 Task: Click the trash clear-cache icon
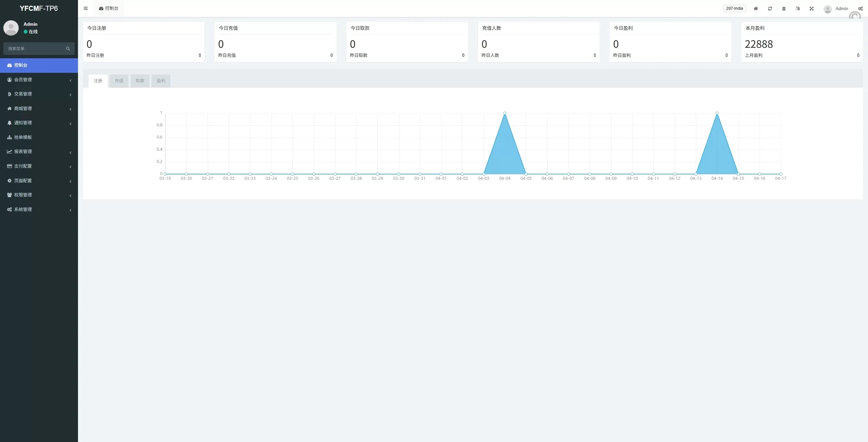784,9
